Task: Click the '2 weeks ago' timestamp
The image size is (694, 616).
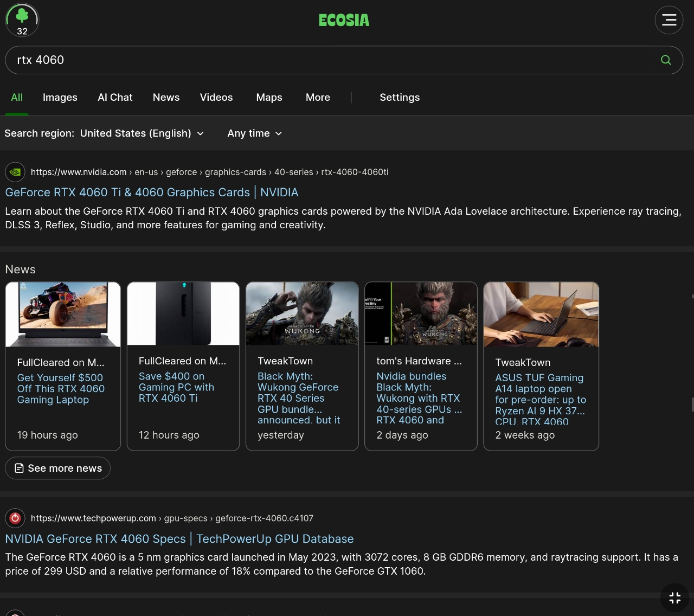Action: tap(525, 435)
